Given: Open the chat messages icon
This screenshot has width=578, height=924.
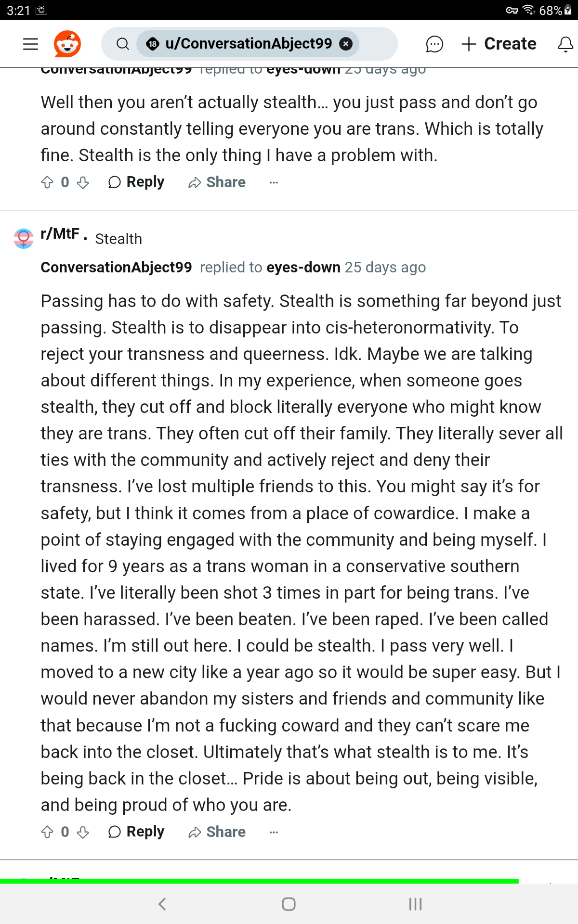Looking at the screenshot, I should pos(434,44).
